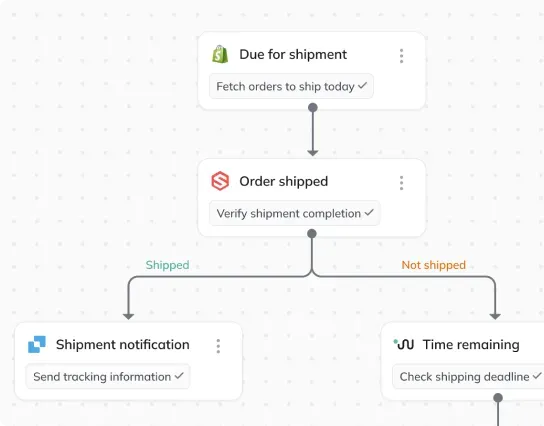Open the Due for shipment options menu

[x=401, y=56]
